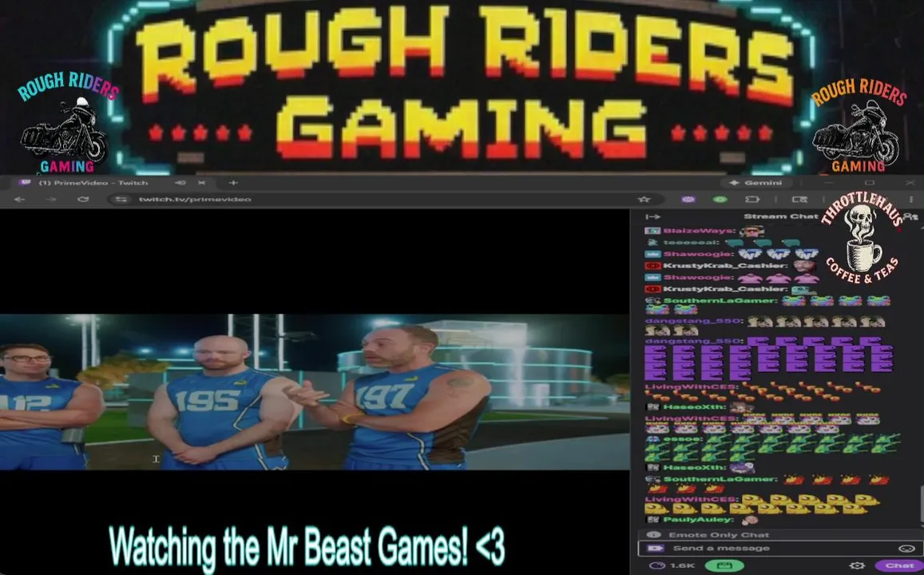Screen dimensions: 924x575
Task: Open the media control toolbar icon
Action: coord(799,199)
